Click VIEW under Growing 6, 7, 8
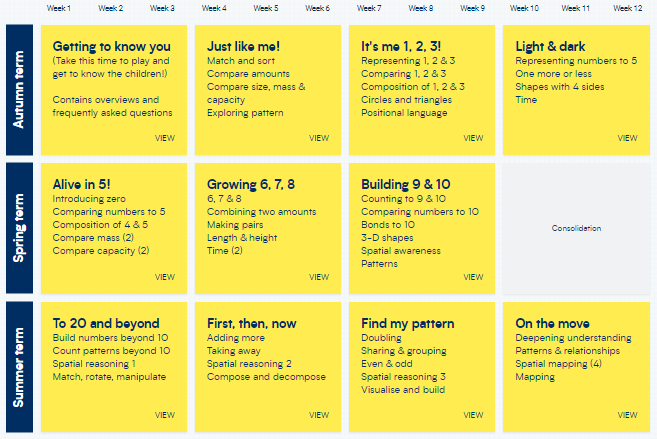Screen dimensions: 657x439 (x=319, y=277)
